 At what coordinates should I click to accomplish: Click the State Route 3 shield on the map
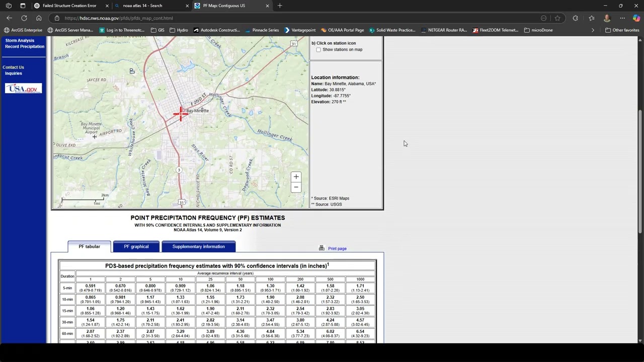(x=179, y=170)
